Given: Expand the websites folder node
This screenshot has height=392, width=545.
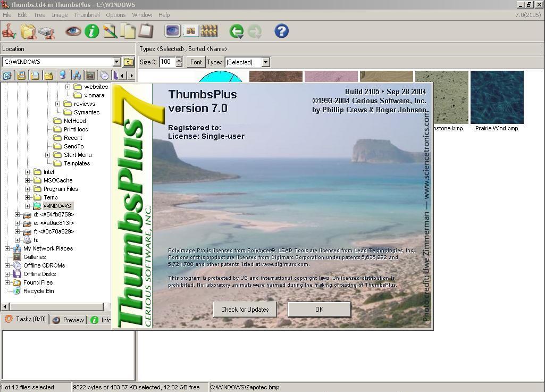Looking at the screenshot, I should 68,87.
